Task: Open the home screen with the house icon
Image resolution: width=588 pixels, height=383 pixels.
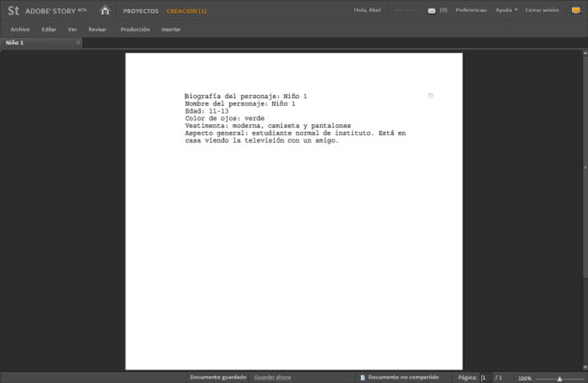Action: (x=105, y=10)
